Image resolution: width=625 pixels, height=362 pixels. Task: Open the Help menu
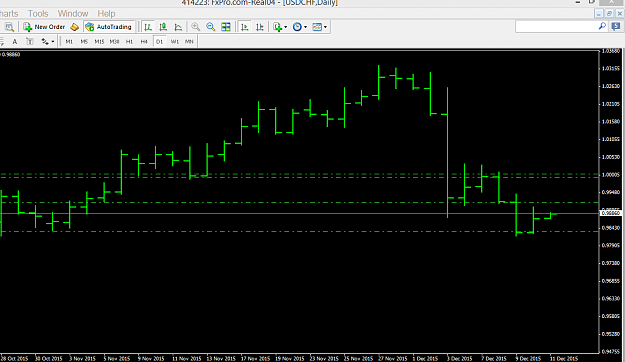[x=106, y=14]
